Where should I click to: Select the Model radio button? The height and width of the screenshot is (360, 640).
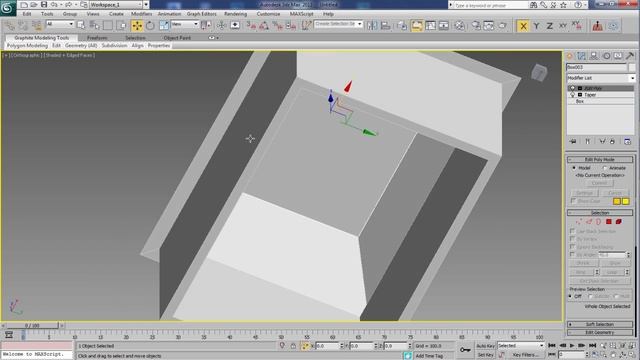(x=574, y=168)
